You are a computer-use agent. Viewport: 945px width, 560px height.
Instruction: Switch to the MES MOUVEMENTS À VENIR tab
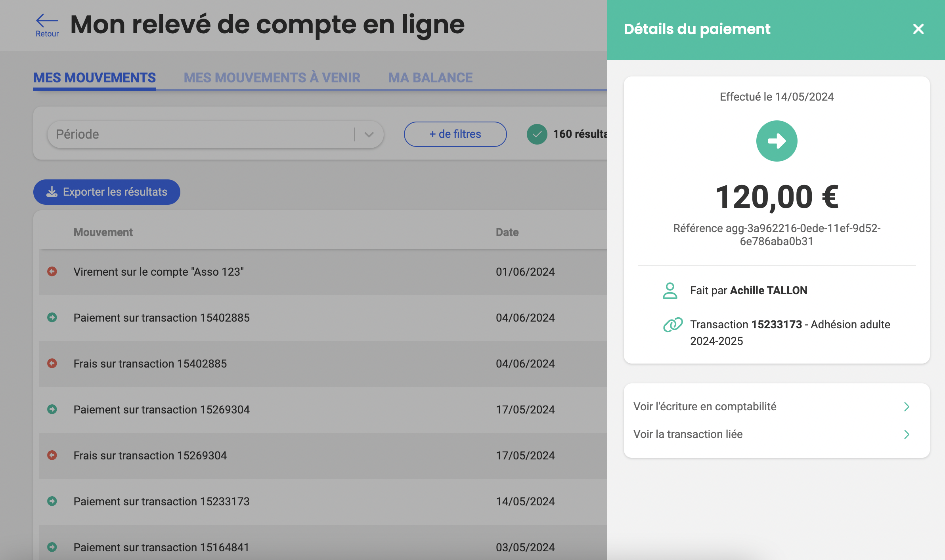272,78
